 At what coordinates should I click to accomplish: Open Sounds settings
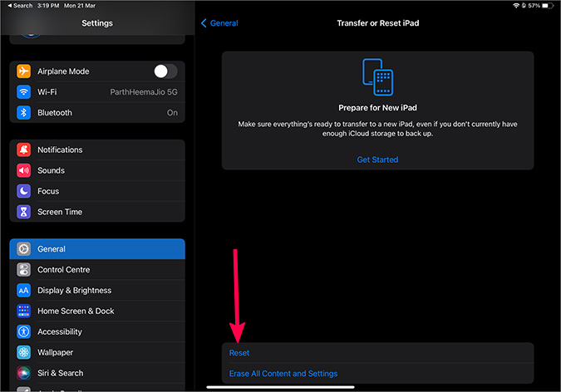(x=97, y=170)
